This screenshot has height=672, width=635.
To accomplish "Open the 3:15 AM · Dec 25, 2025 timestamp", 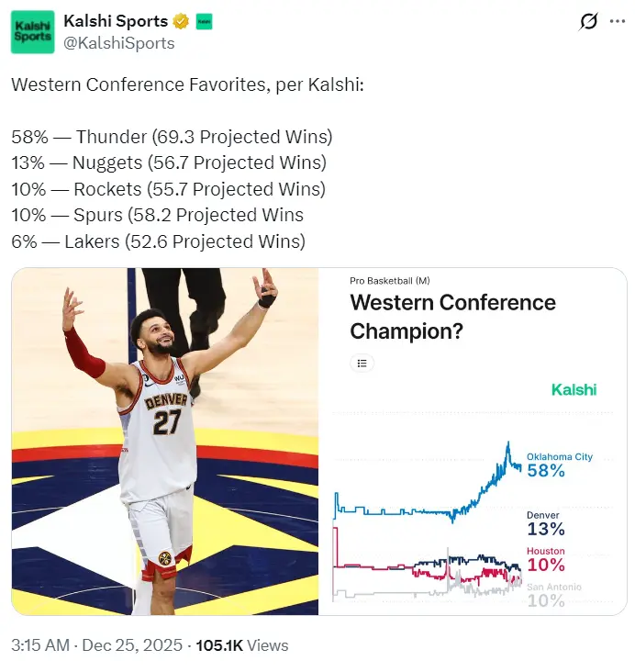I will [95, 645].
